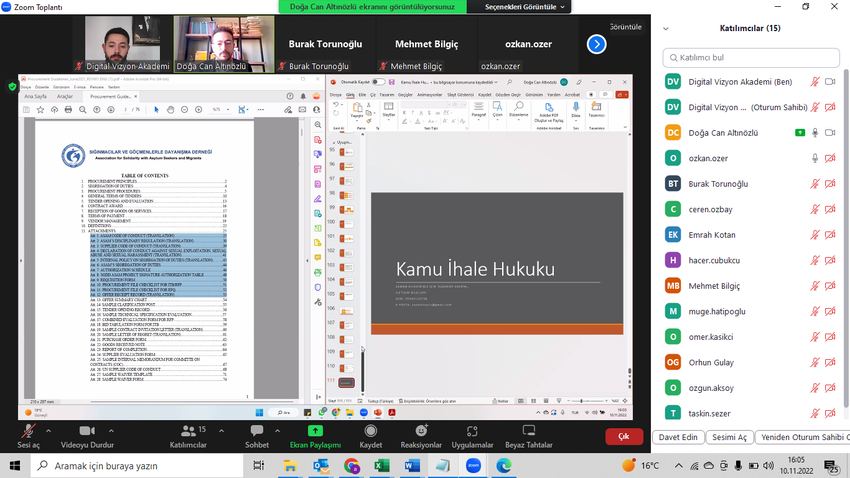Click crossed camera icon in Emrah Kotan row
This screenshot has height=478, width=850.
(x=830, y=235)
